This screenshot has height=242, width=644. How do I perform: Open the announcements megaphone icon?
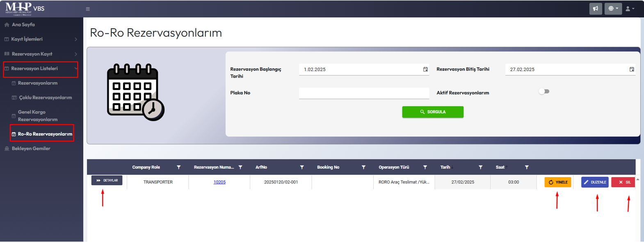595,9
